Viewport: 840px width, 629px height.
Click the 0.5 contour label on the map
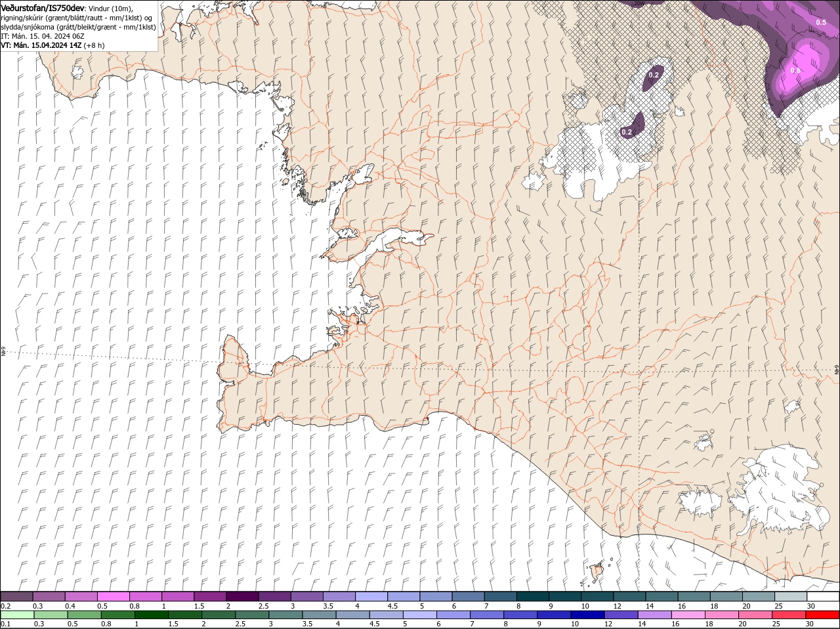(x=821, y=22)
